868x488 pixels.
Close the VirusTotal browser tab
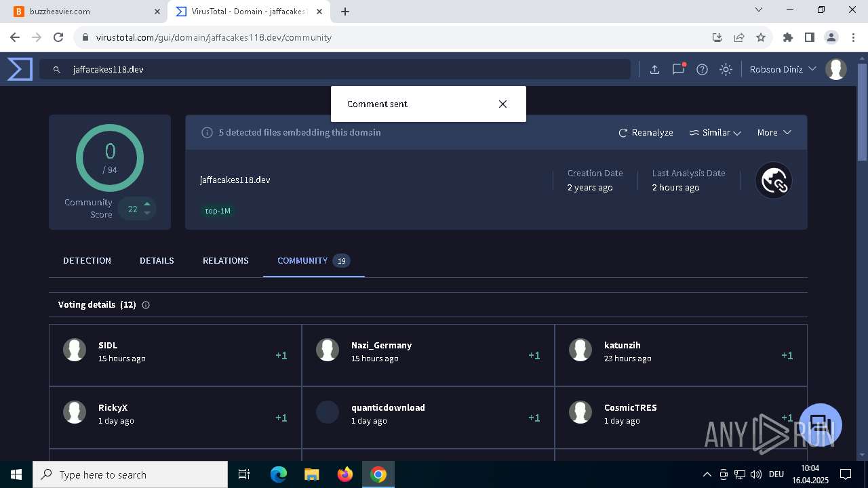click(x=319, y=12)
